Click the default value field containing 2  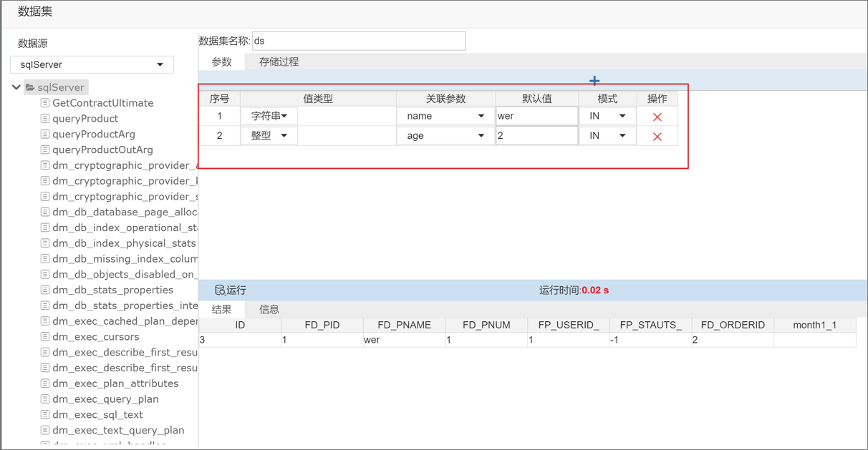click(536, 135)
